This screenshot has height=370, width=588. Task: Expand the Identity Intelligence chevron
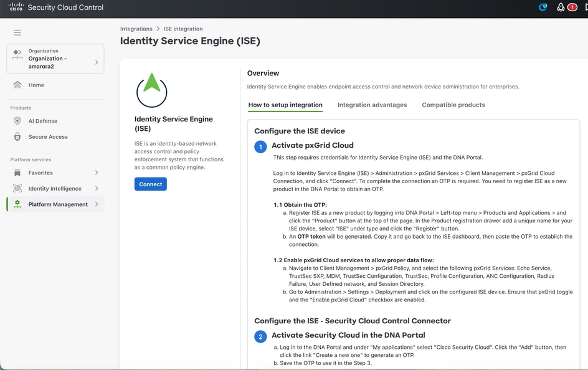97,188
